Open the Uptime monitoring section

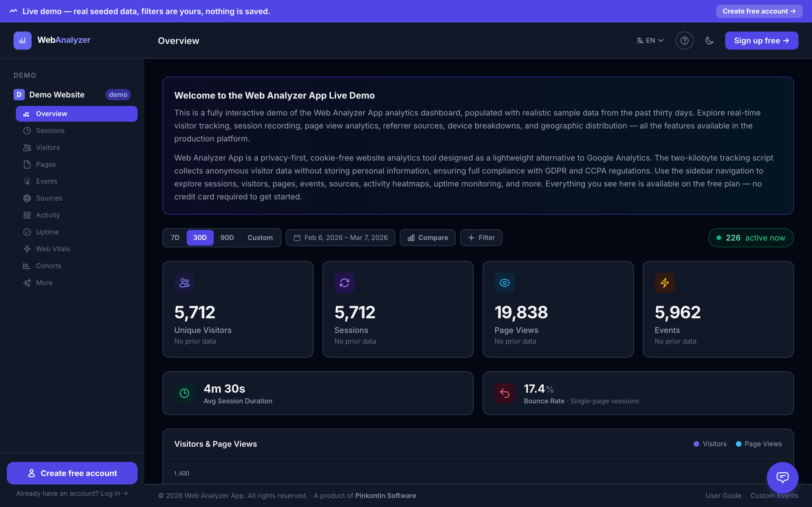[x=47, y=232]
